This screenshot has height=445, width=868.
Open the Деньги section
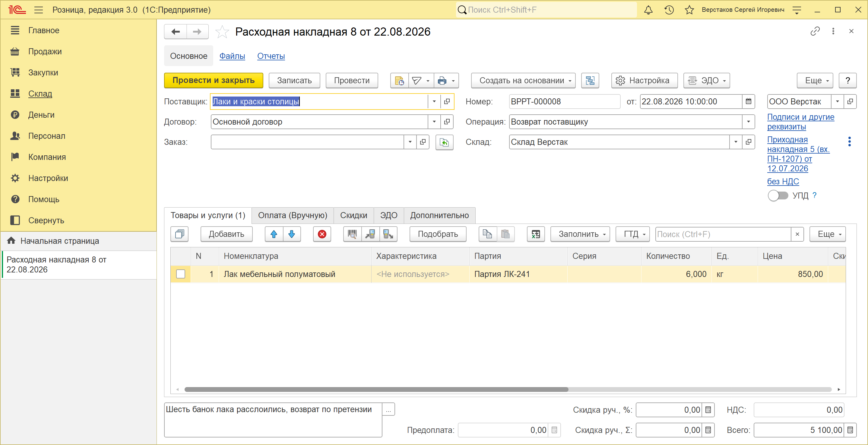[x=41, y=115]
